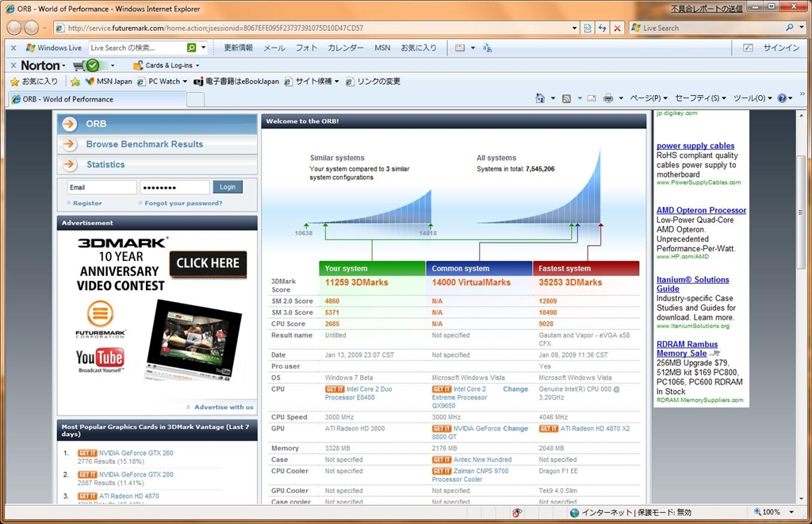
Task: Click Change link next to Intel Core 2 CPU
Action: pyautogui.click(x=515, y=389)
